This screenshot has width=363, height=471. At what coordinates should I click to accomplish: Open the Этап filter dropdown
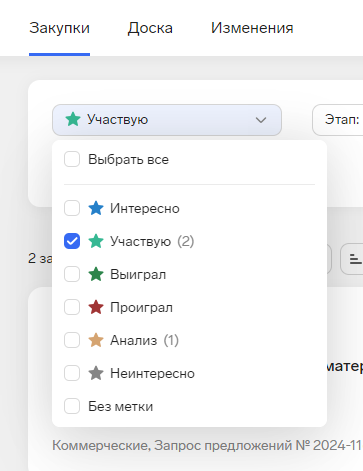click(338, 120)
